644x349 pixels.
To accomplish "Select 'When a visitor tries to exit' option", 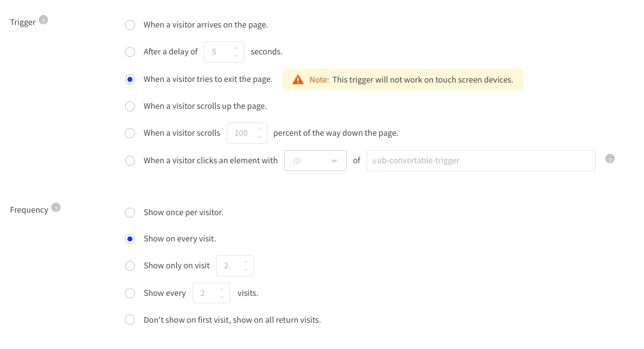I will 130,79.
